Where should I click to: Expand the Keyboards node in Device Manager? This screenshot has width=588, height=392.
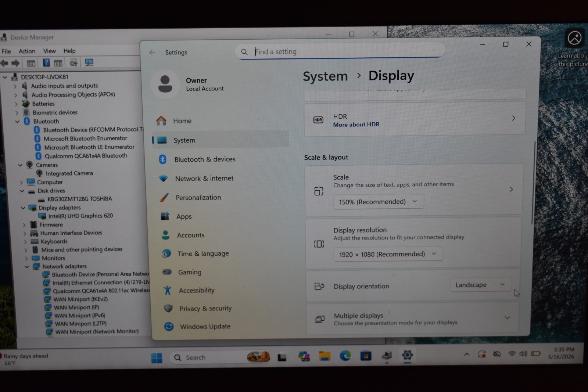point(25,242)
